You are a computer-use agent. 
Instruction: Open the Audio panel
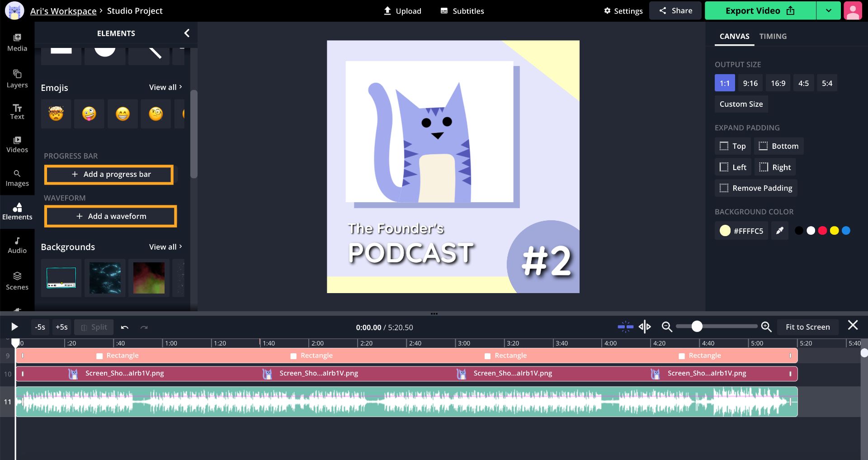17,245
